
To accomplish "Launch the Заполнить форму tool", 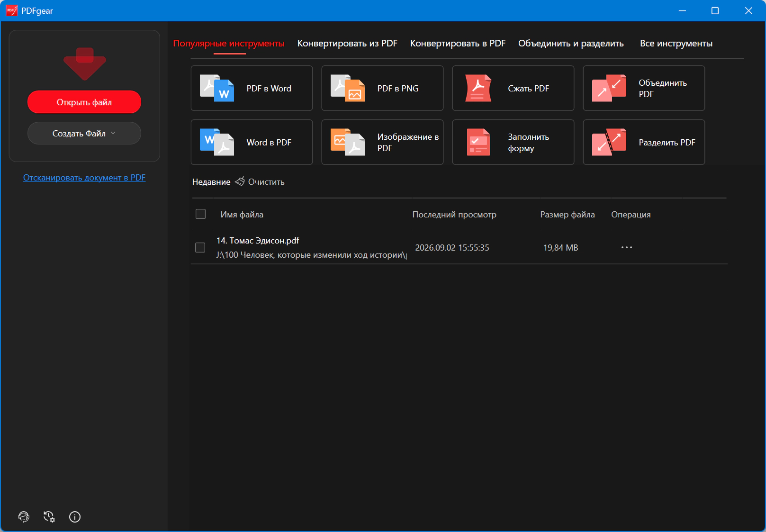I will point(513,142).
